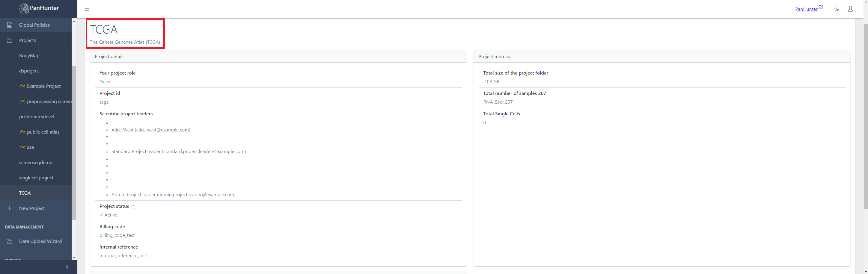Screen dimensions: 868x274
Task: Click the Projects folder icon
Action: pyautogui.click(x=10, y=40)
